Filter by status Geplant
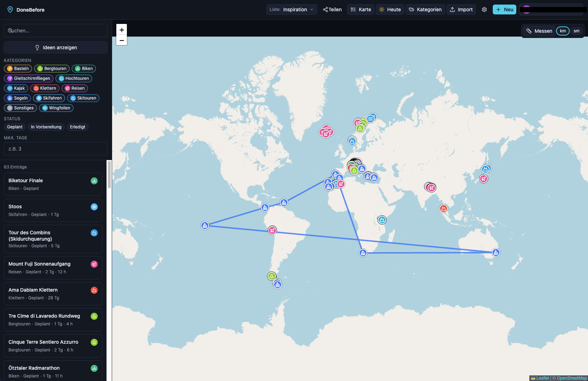The image size is (588, 381). (15, 127)
